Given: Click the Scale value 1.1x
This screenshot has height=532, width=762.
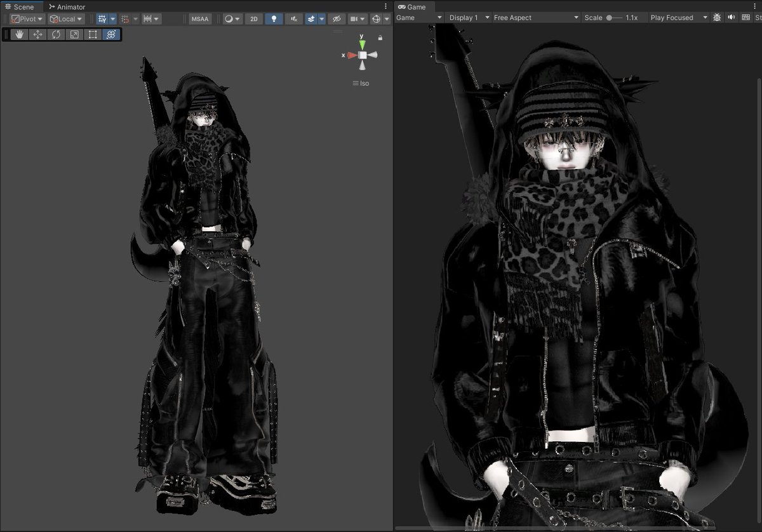Looking at the screenshot, I should (631, 18).
